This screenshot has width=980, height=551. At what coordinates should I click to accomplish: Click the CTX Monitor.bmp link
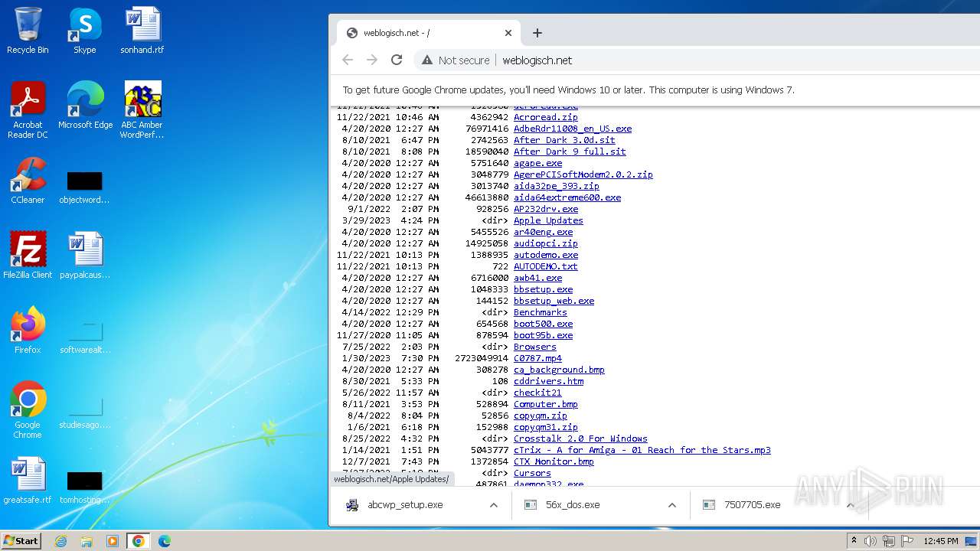coord(554,461)
